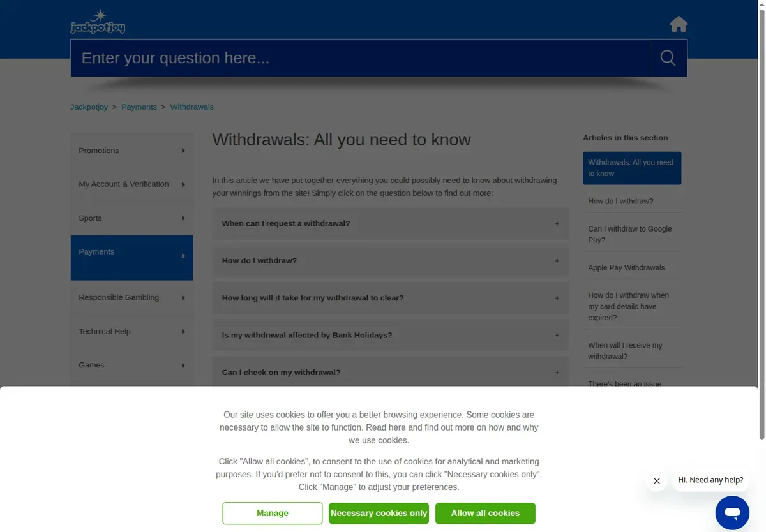Open My Account & Verification category
The image size is (766, 532).
(x=131, y=184)
